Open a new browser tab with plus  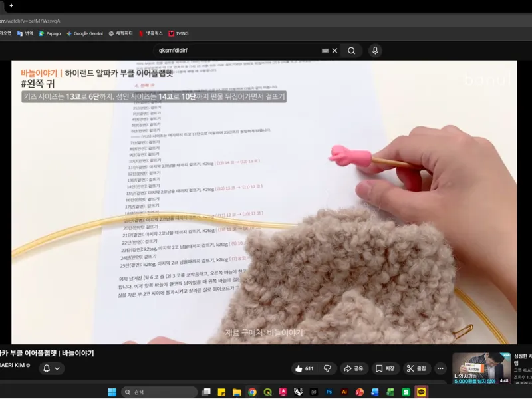[x=11, y=6]
